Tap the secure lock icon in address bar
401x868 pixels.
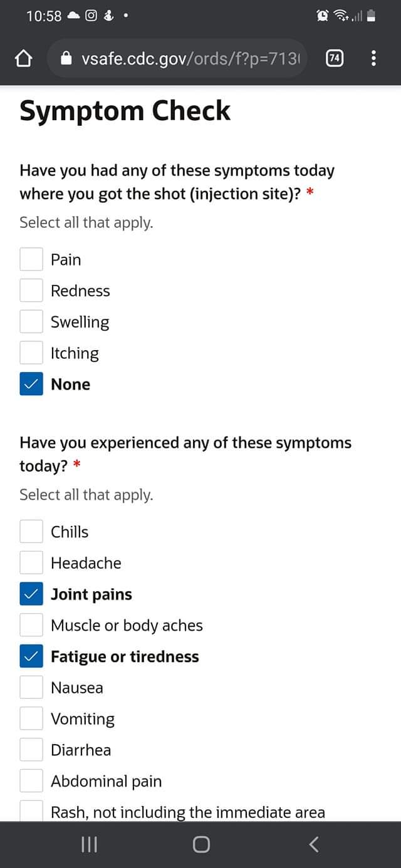tap(67, 59)
